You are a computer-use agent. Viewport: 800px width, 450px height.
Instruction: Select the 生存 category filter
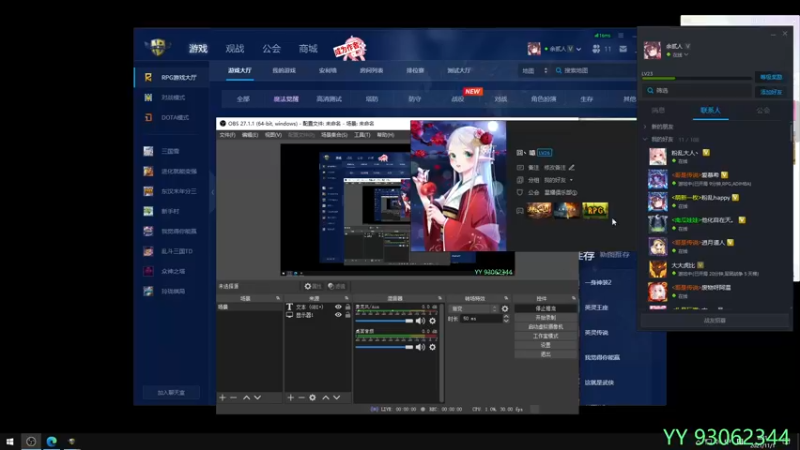(x=587, y=99)
